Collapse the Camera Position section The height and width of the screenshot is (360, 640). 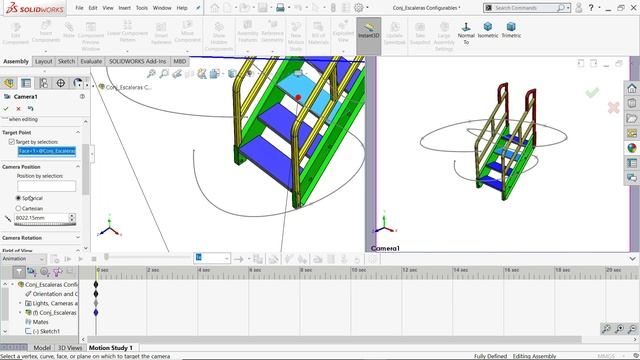point(78,167)
